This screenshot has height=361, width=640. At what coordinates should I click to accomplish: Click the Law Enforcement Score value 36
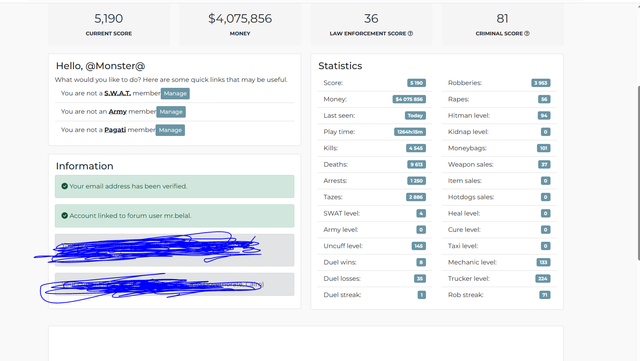[x=371, y=18]
